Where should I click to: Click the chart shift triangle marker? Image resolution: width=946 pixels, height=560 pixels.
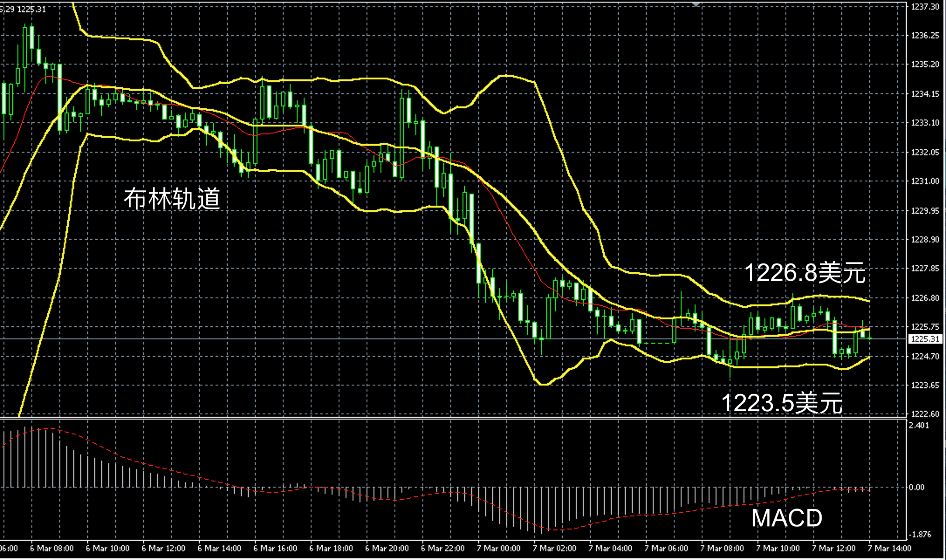pos(696,4)
